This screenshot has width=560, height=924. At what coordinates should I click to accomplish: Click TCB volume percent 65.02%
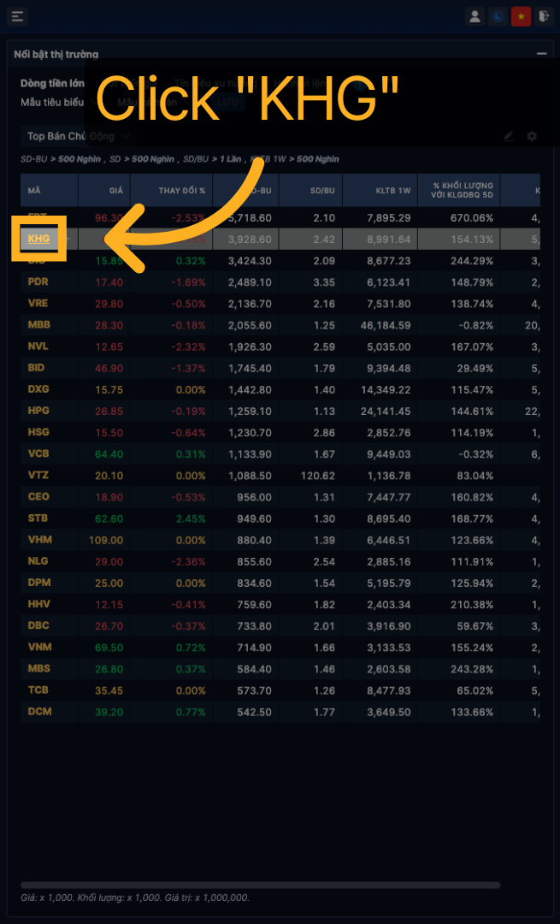(x=474, y=690)
